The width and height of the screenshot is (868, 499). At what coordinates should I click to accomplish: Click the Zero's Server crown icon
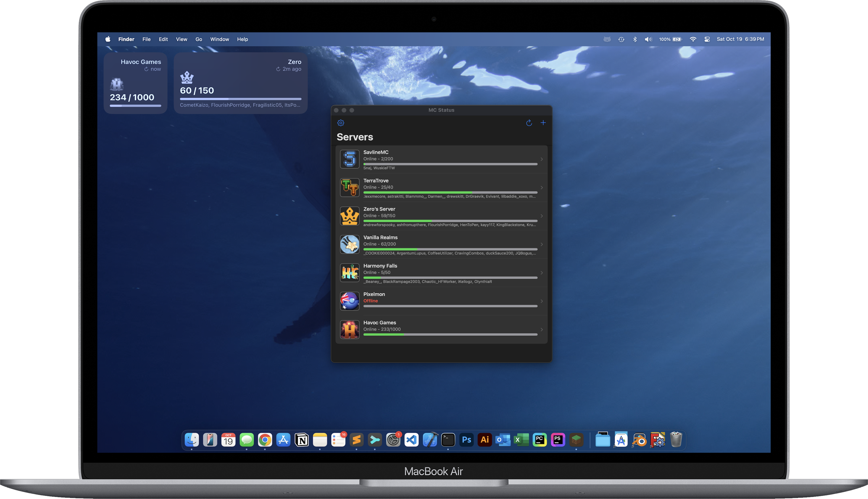350,216
